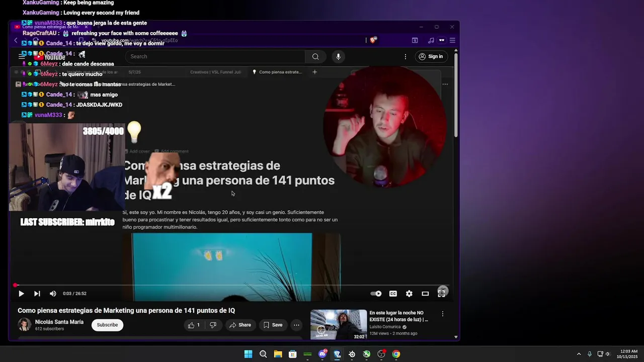This screenshot has height=362, width=644.
Task: Open the browser media control icon
Action: coord(431,40)
